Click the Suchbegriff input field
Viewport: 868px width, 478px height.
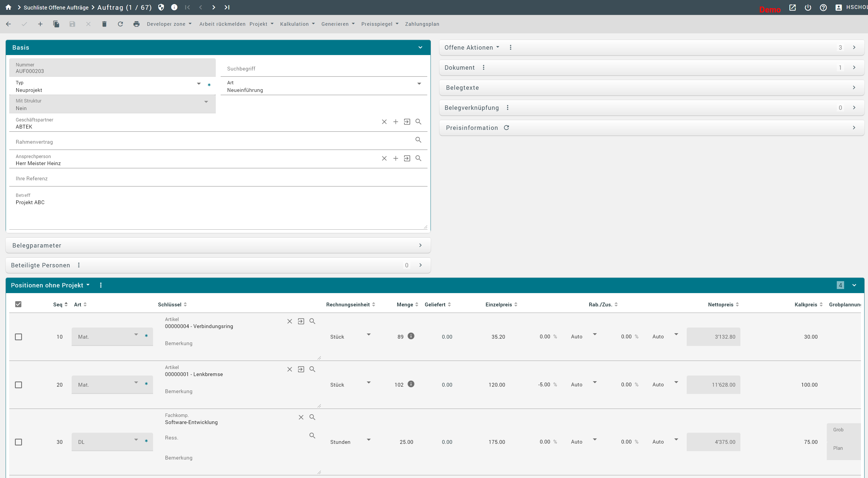(x=324, y=69)
